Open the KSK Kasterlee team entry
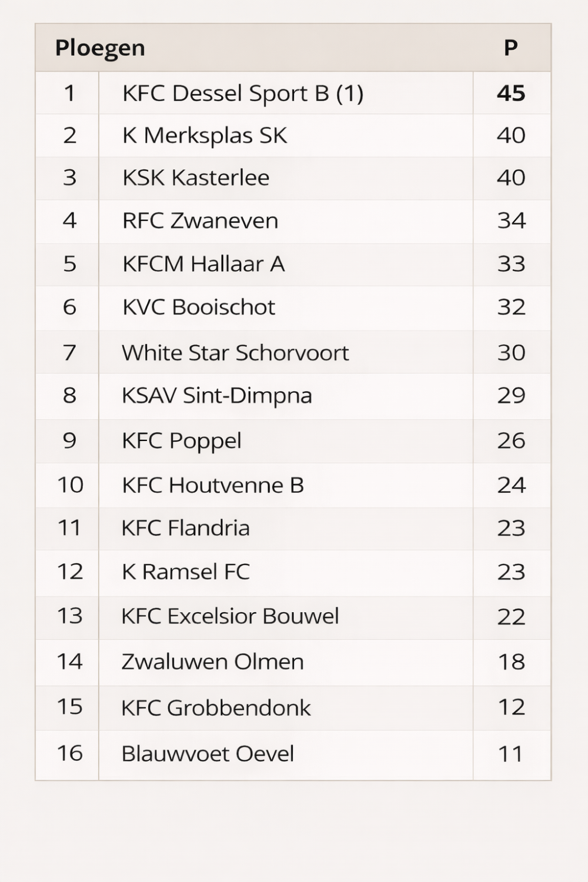 coord(196,178)
